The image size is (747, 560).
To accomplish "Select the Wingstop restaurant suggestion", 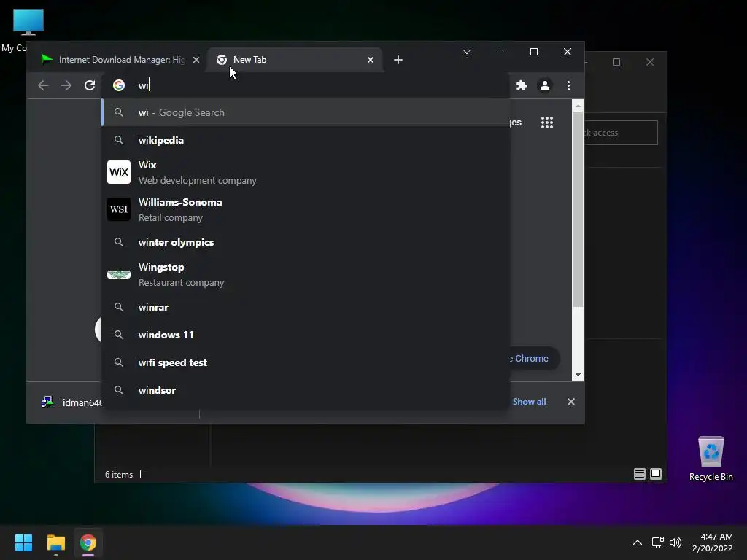I will (306, 274).
